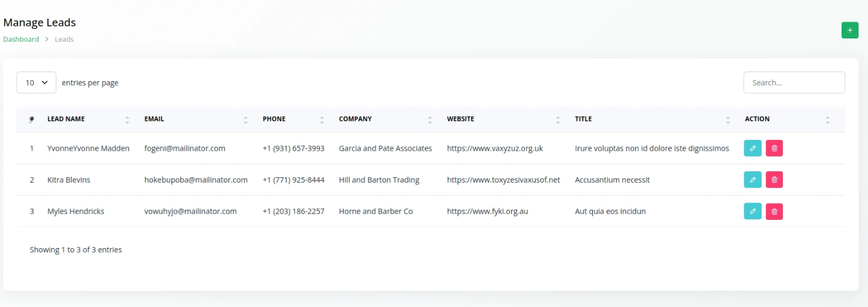Delete the Kitra Blevins lead

tap(774, 180)
